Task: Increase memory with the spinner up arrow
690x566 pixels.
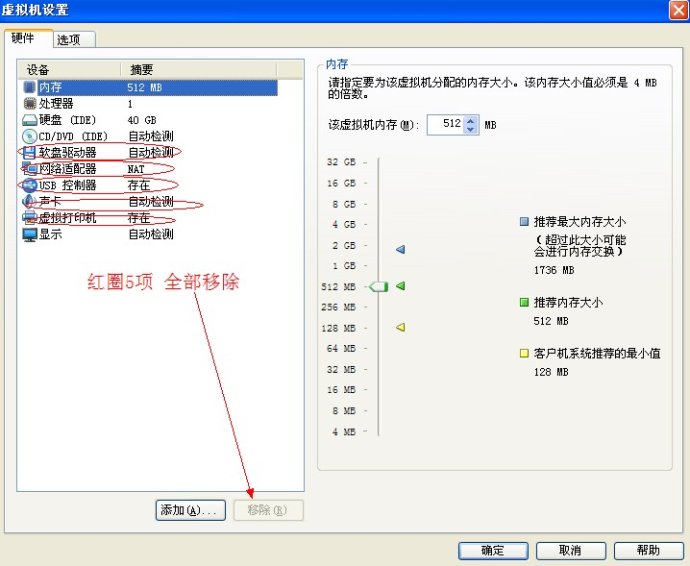Action: [471, 120]
